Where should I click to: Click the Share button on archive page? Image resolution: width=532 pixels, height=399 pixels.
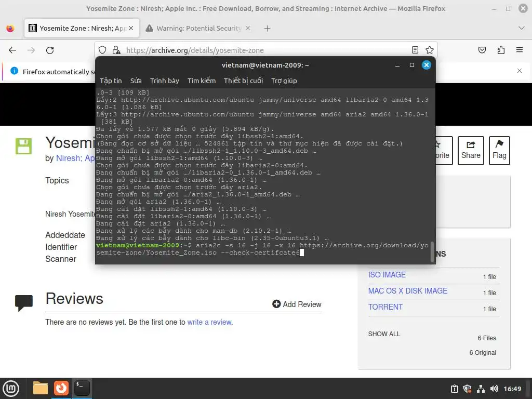click(471, 151)
